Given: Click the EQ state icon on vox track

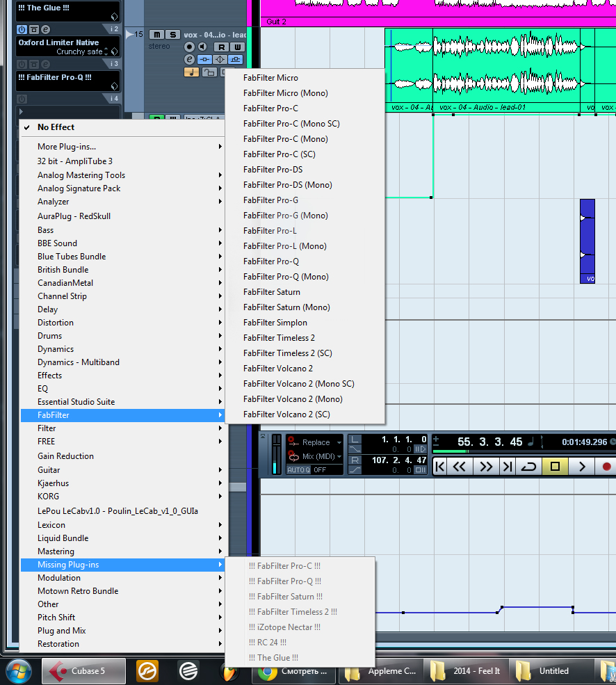Looking at the screenshot, I should [x=220, y=59].
